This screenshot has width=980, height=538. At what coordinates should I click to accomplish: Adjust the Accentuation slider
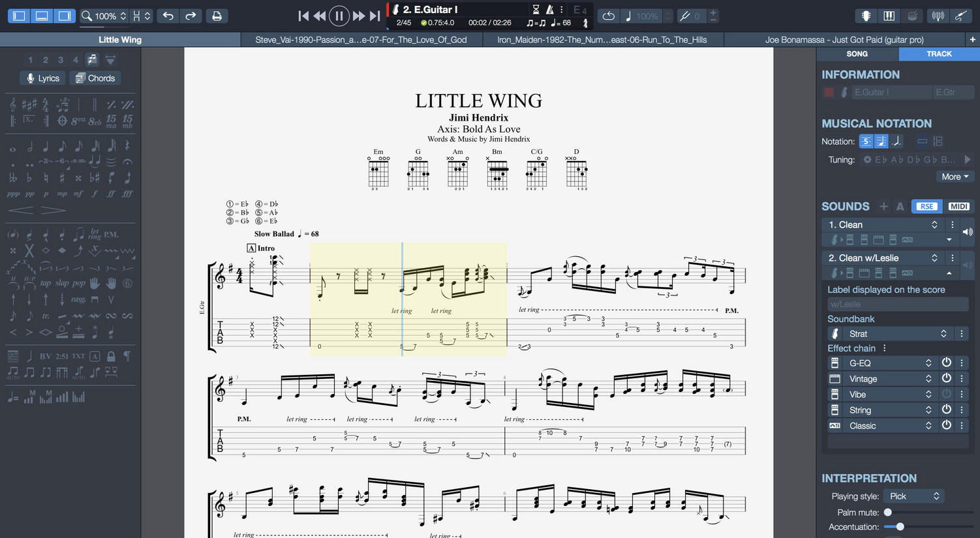click(900, 526)
